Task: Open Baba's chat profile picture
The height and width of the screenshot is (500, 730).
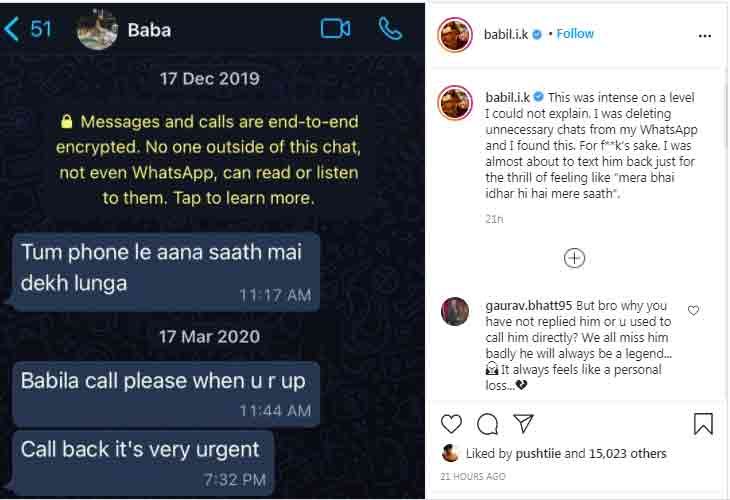Action: click(97, 29)
